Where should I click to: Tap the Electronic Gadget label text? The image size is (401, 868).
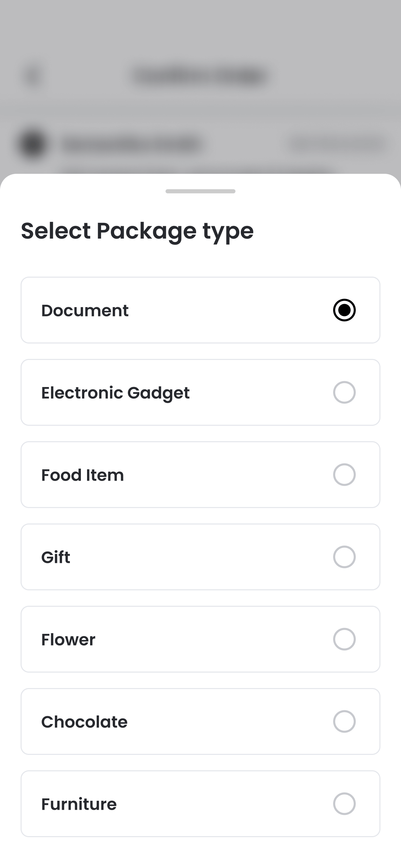[x=115, y=393]
